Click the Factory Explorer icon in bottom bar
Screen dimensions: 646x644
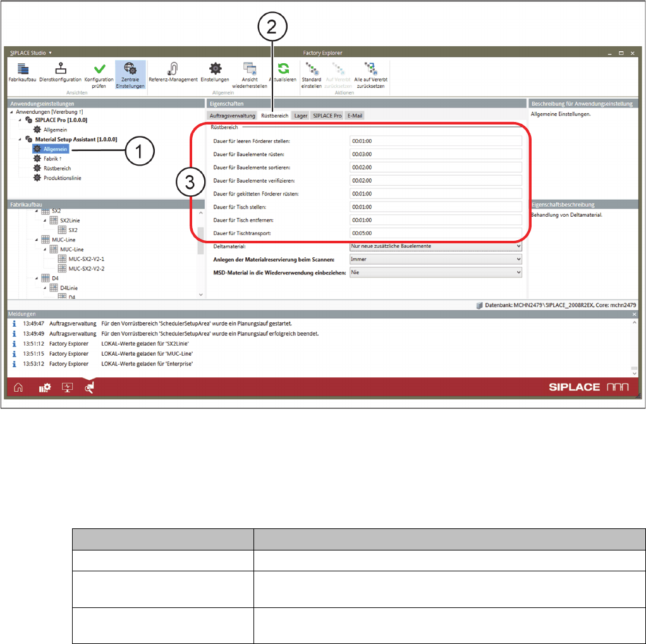[89, 387]
